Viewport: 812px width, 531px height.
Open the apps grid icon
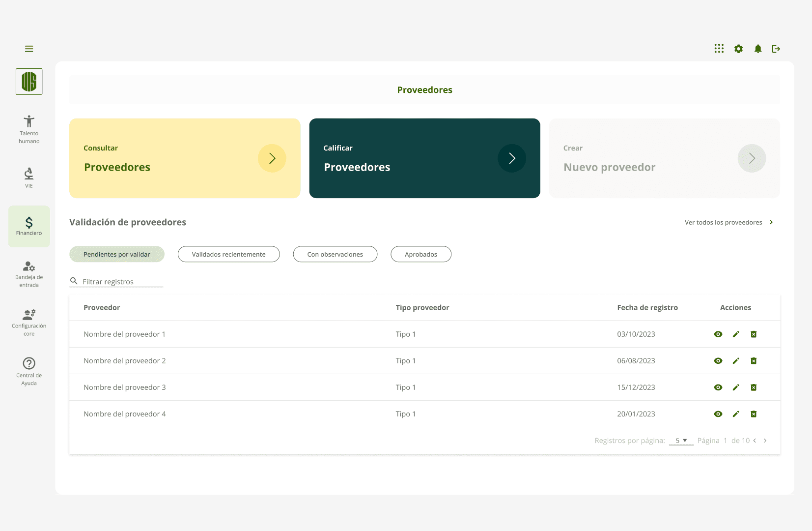click(x=719, y=48)
